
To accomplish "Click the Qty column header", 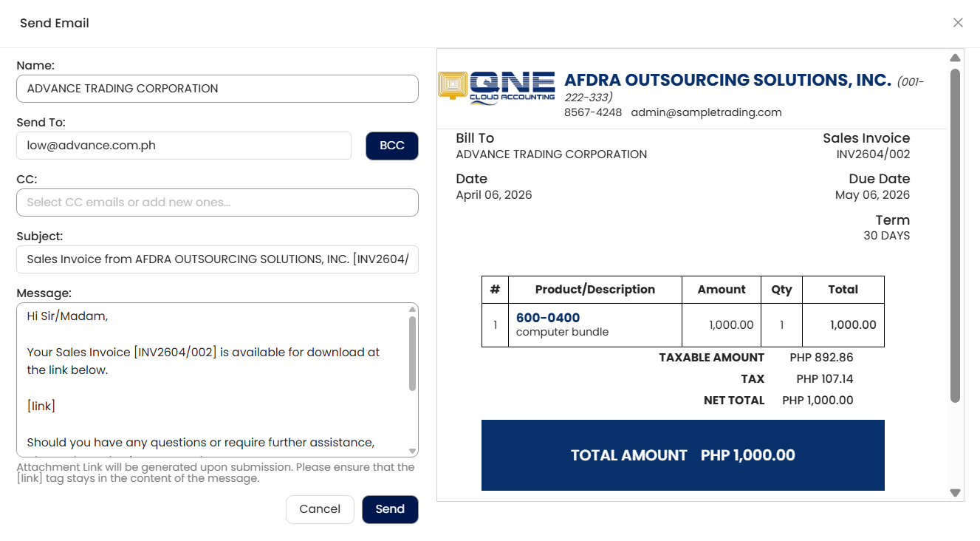I will (781, 290).
